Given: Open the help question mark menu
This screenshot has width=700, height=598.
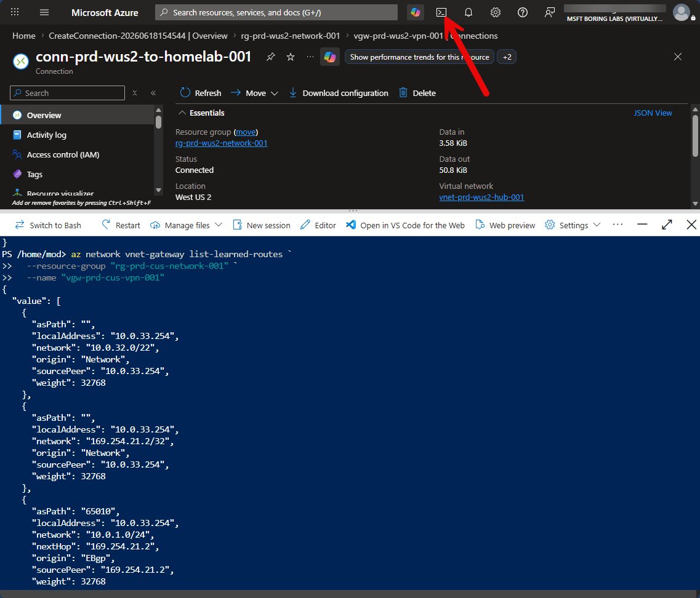Looking at the screenshot, I should click(522, 12).
